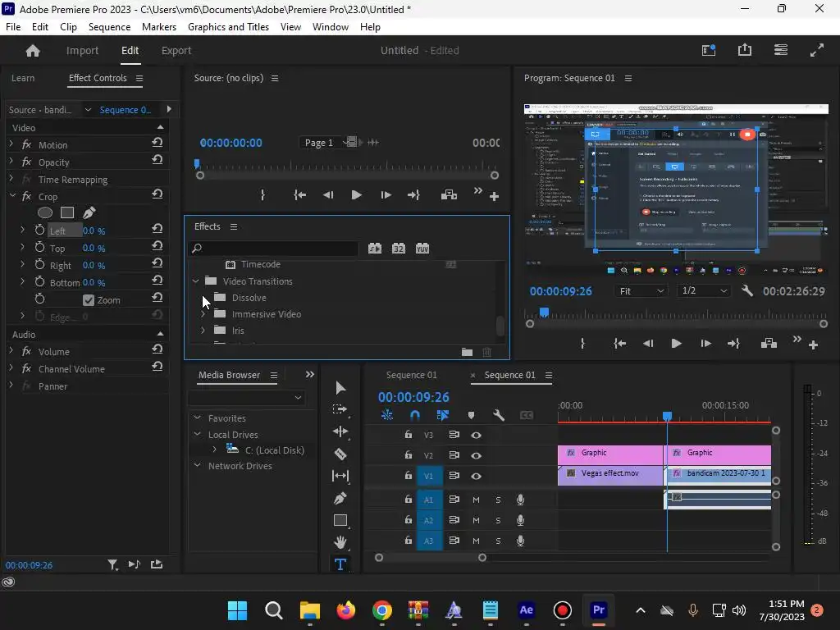
Task: Toggle Full Screen Video icon
Action: [817, 50]
